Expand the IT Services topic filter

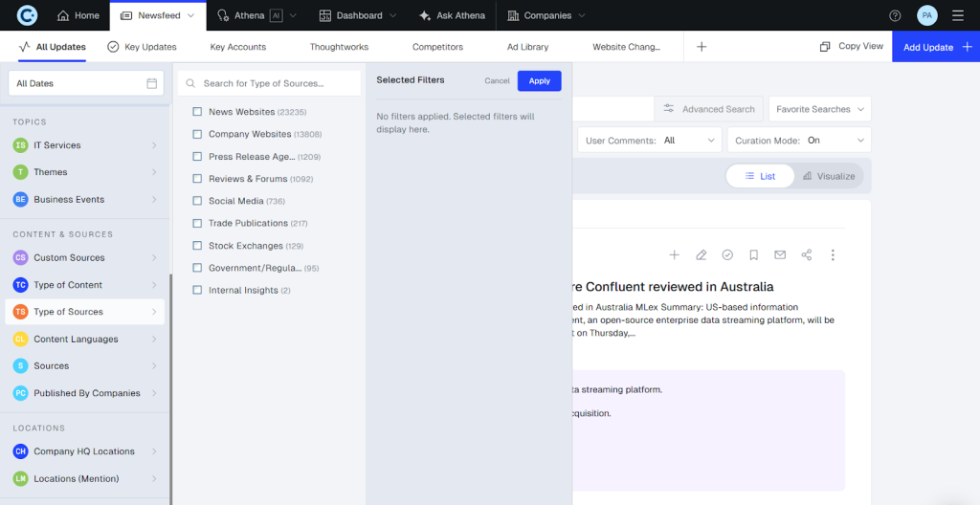(86, 145)
